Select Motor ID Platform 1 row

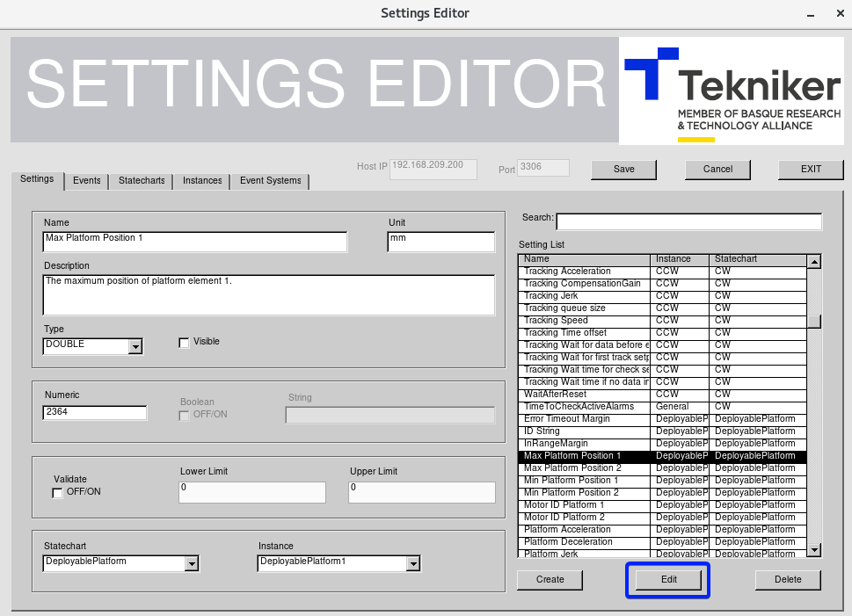coord(662,505)
